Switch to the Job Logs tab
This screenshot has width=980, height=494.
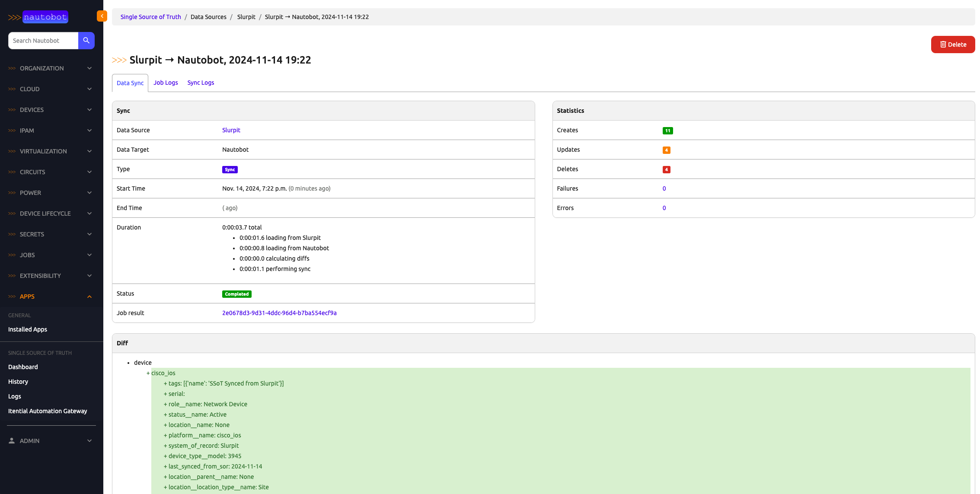click(166, 83)
